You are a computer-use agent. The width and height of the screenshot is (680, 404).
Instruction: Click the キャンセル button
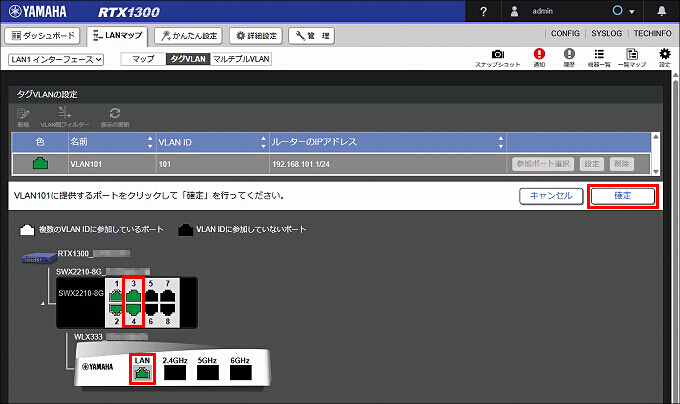tap(551, 196)
